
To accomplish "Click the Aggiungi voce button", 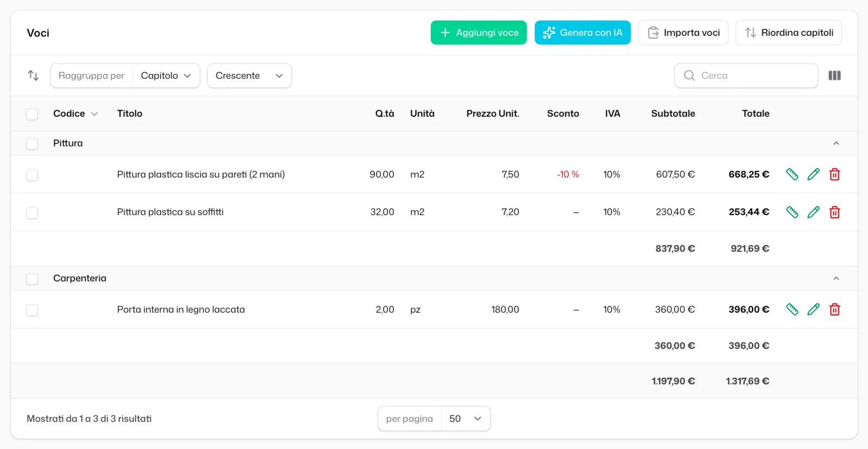I will coord(478,33).
